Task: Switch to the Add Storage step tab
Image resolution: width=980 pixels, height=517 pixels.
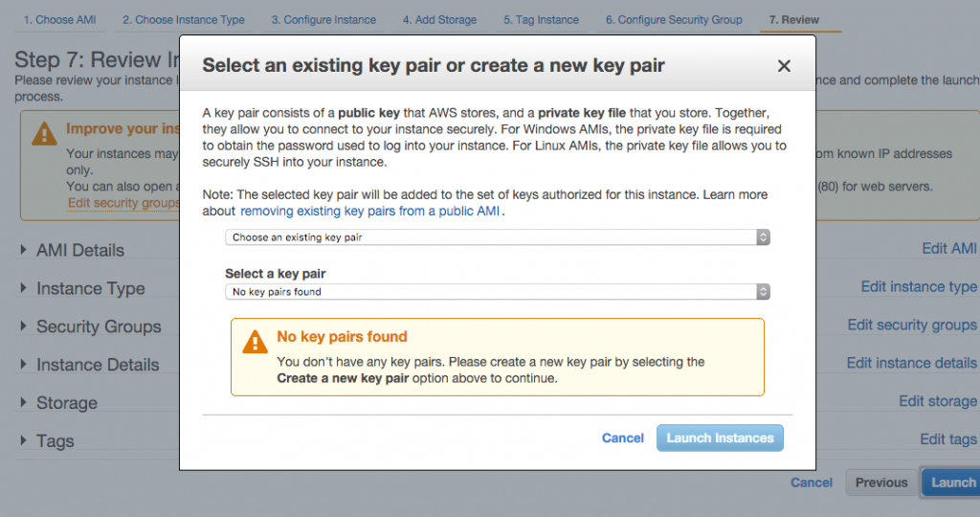Action: coord(439,20)
